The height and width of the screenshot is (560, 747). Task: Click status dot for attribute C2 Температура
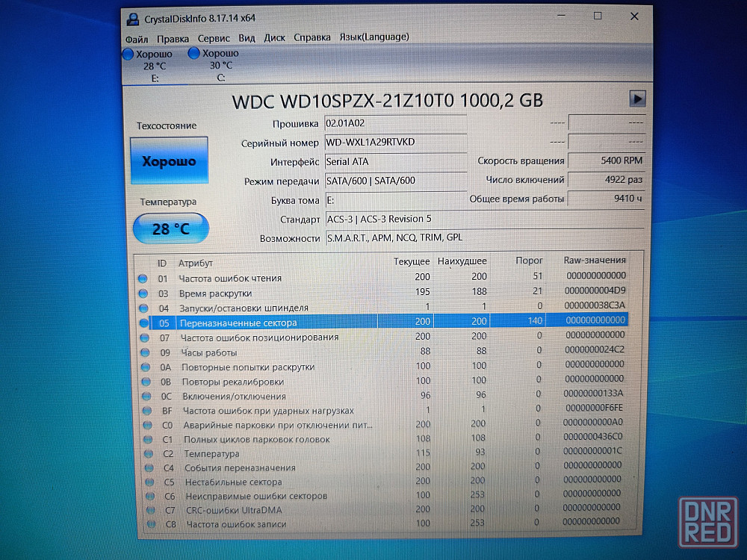tap(146, 453)
